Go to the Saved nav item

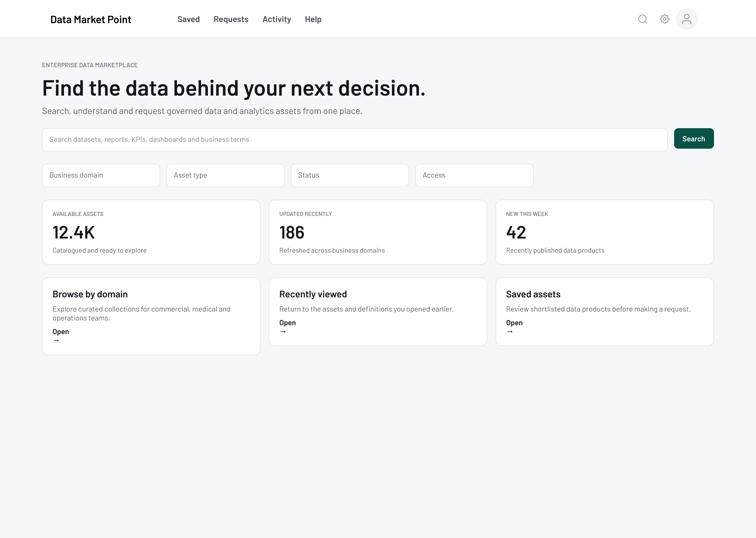[x=188, y=19]
